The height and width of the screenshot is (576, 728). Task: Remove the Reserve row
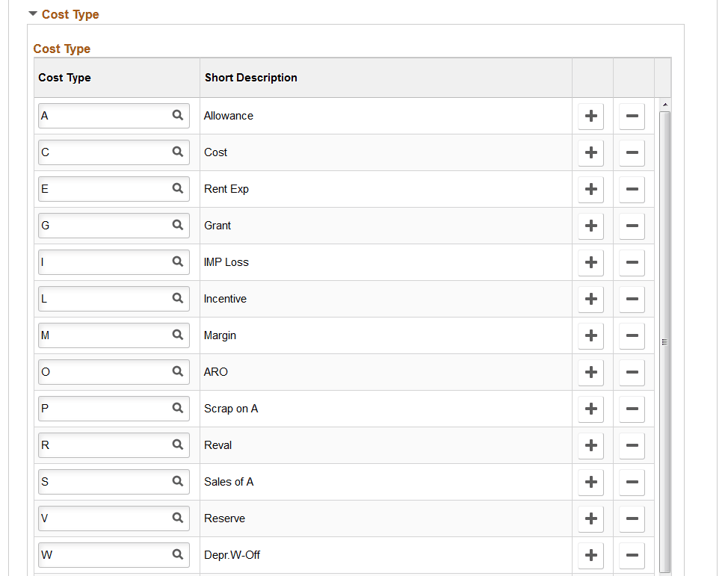point(632,518)
